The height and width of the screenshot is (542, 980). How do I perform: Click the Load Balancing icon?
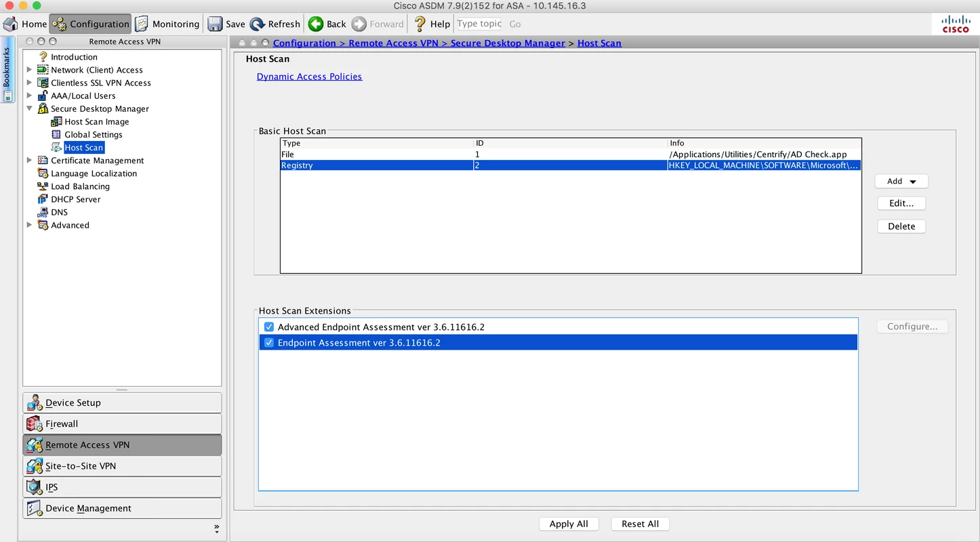pyautogui.click(x=43, y=186)
